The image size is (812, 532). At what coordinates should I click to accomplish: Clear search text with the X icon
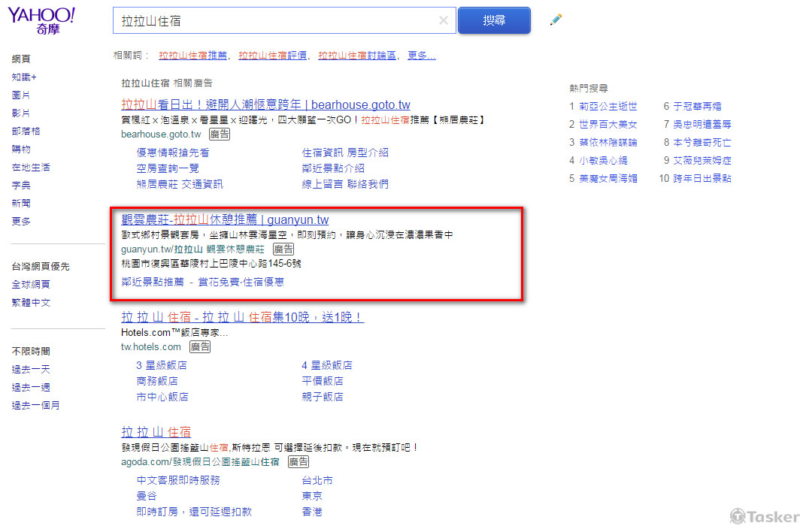coord(443,20)
